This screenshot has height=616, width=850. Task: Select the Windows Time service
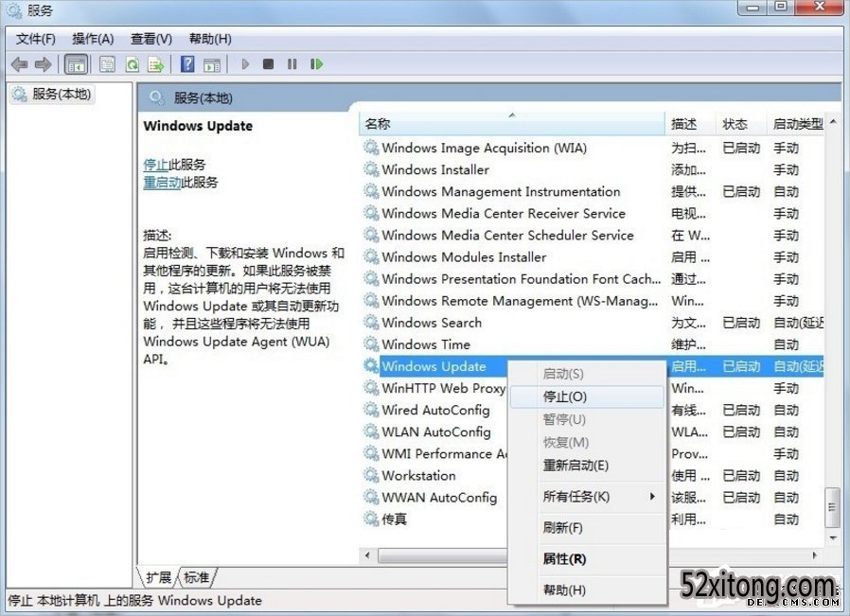coord(593,344)
